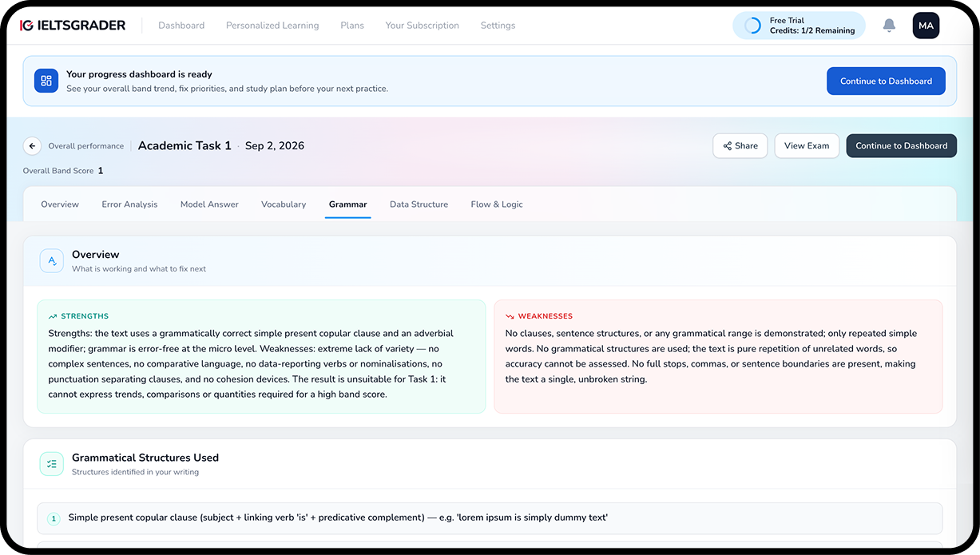Click the Overview section grammar icon
Viewport: 980px width, 555px height.
tap(52, 261)
